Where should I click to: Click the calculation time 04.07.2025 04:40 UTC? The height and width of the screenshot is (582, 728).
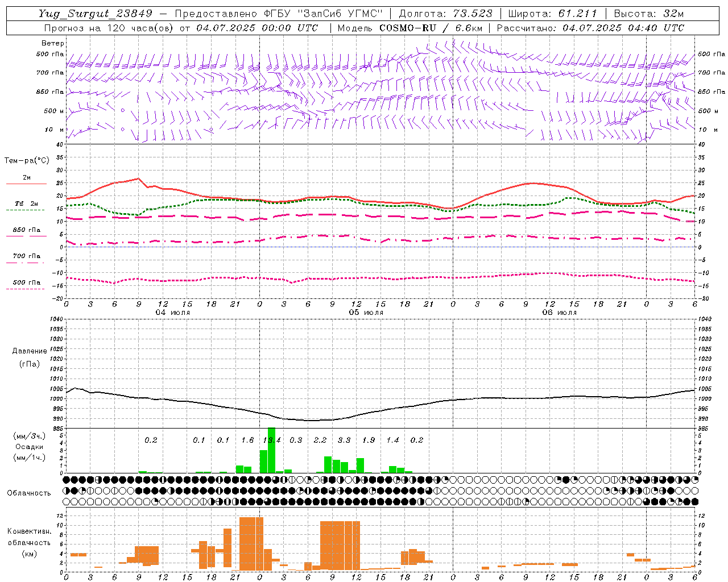point(623,28)
